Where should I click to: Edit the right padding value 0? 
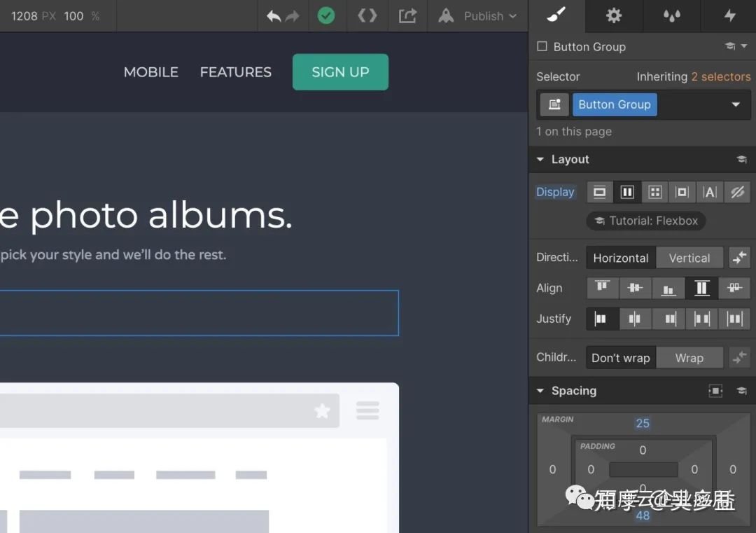694,470
